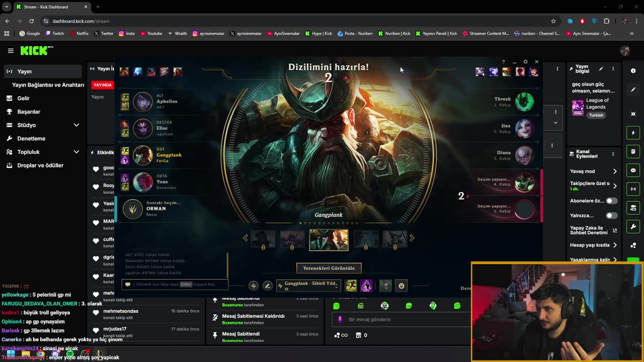Open Yapay Zeka ile Sohbet Denetimi link icon
This screenshot has height=362, width=644.
(614, 231)
